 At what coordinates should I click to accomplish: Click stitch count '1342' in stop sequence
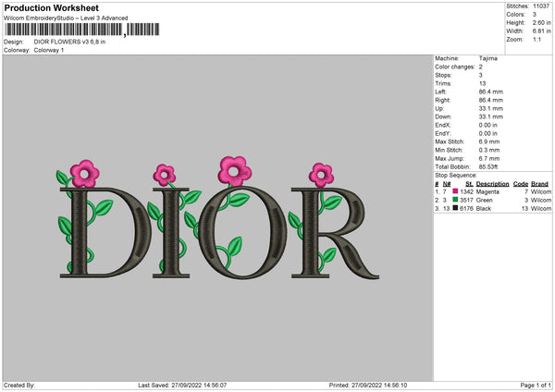coord(466,191)
